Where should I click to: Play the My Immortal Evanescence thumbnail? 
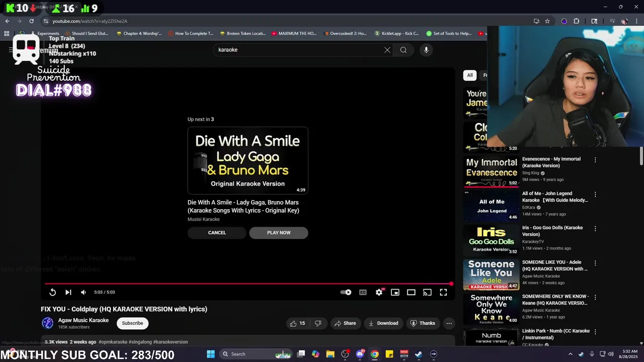point(491,171)
